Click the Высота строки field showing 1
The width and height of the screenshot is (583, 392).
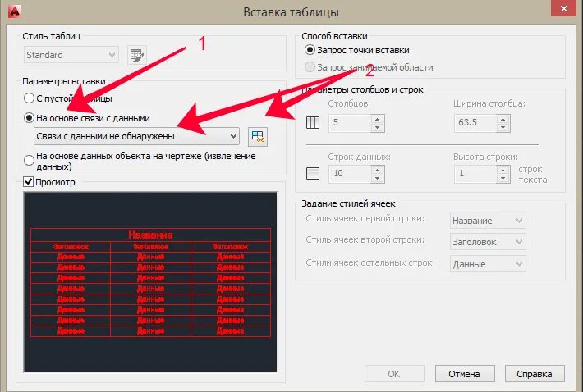point(475,174)
